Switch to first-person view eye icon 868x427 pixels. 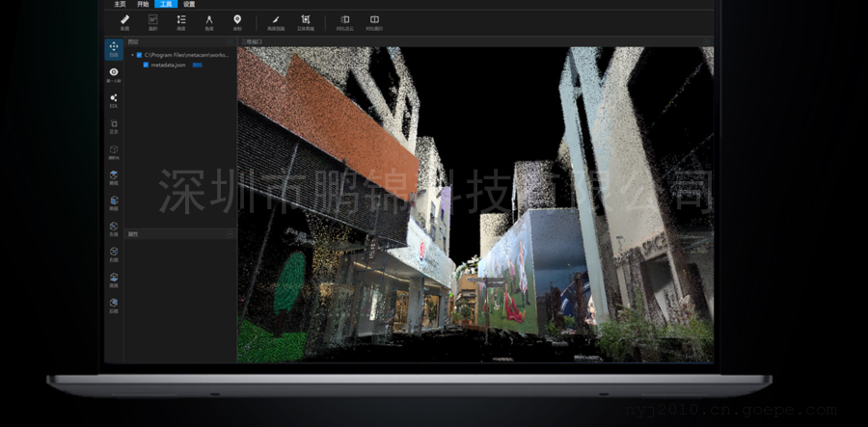tap(114, 74)
